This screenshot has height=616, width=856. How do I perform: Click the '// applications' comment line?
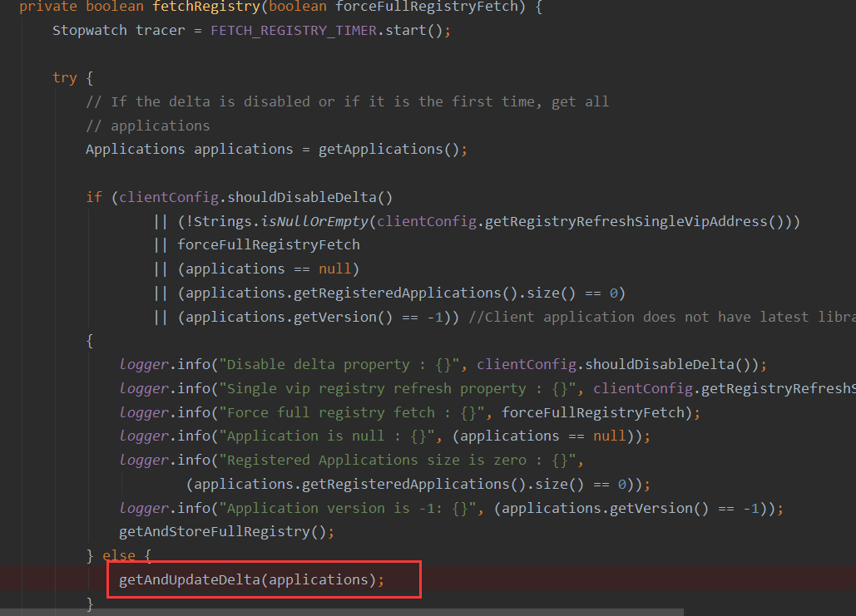coord(148,126)
